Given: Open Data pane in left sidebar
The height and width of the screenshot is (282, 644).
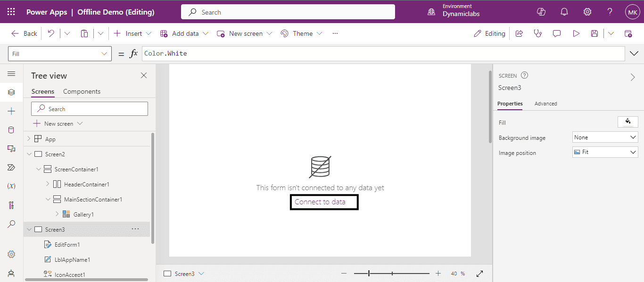Looking at the screenshot, I should click(11, 130).
